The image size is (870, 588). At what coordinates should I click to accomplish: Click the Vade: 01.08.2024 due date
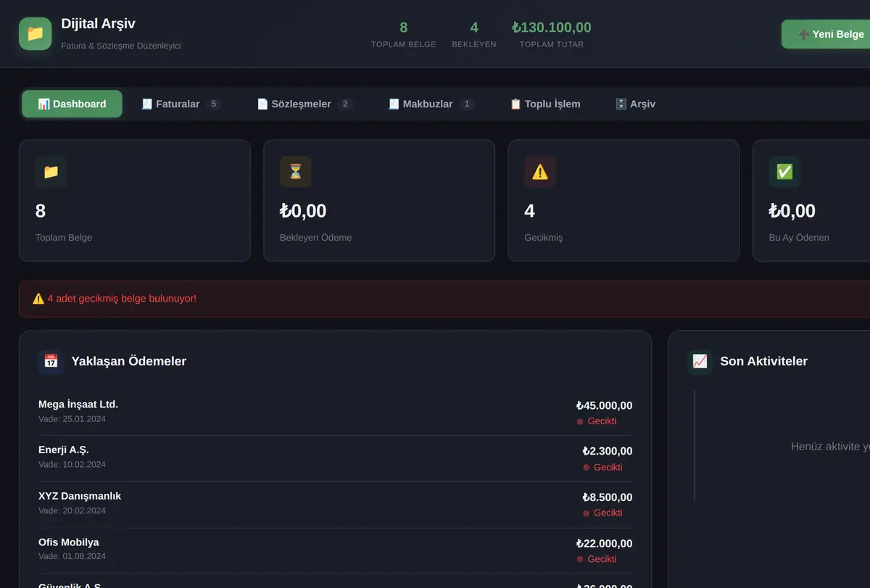pyautogui.click(x=72, y=556)
